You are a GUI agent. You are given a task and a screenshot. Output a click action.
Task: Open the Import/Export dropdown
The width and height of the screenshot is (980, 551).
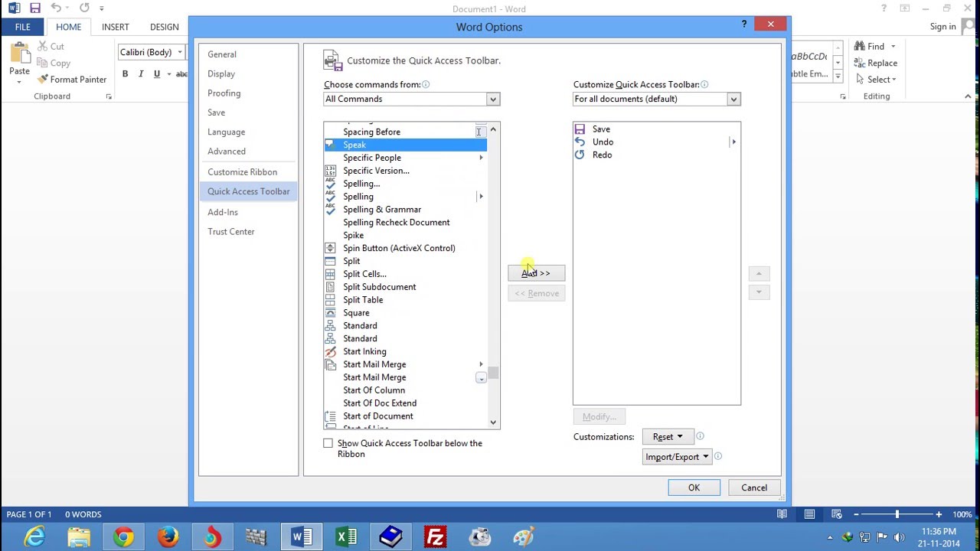pyautogui.click(x=677, y=456)
